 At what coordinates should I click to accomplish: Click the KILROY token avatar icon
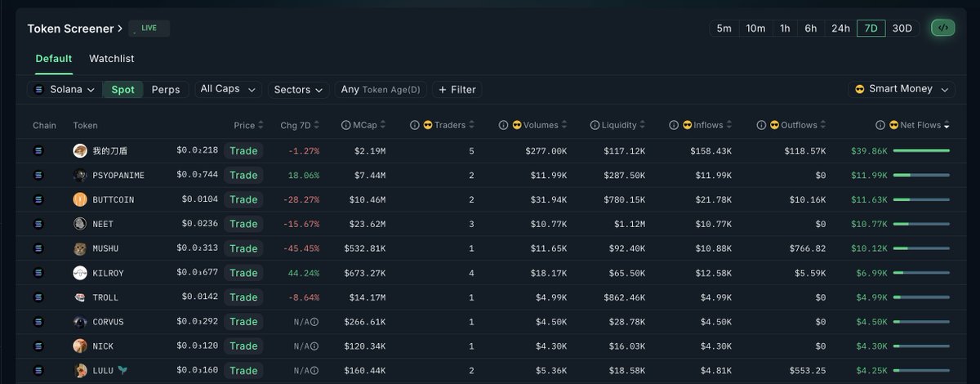click(x=80, y=273)
